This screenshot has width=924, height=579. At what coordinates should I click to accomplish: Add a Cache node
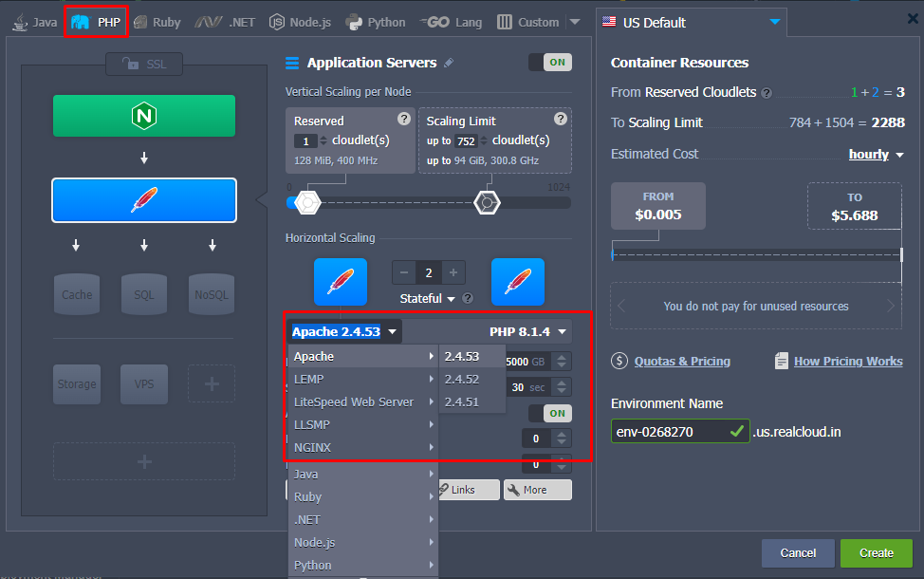tap(77, 294)
